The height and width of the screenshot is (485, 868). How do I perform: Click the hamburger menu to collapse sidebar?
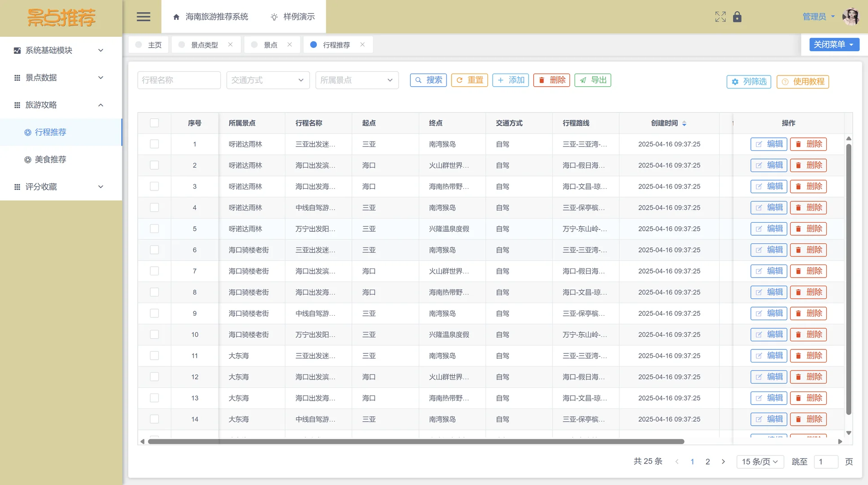143,17
